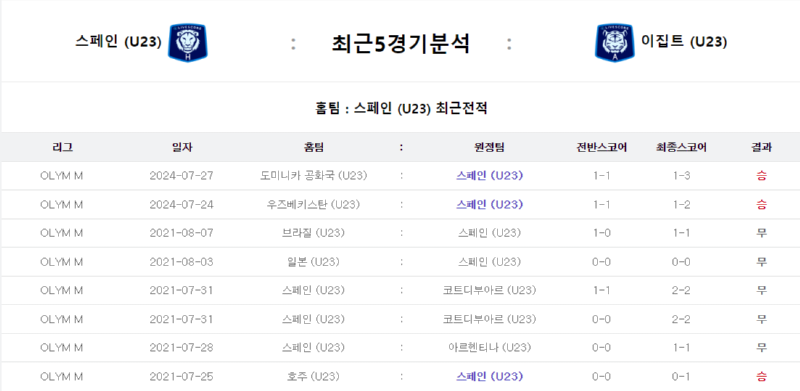Click home team 호주 (U23)
The image size is (800, 391).
(x=313, y=377)
